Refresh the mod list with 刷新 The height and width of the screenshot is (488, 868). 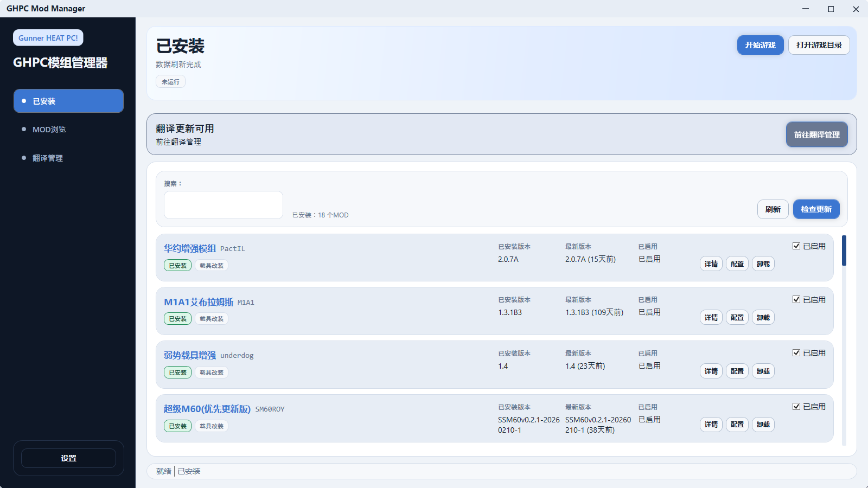773,209
